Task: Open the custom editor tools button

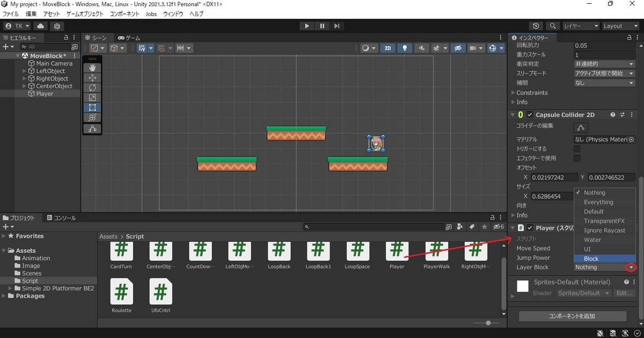Action: pos(92,129)
